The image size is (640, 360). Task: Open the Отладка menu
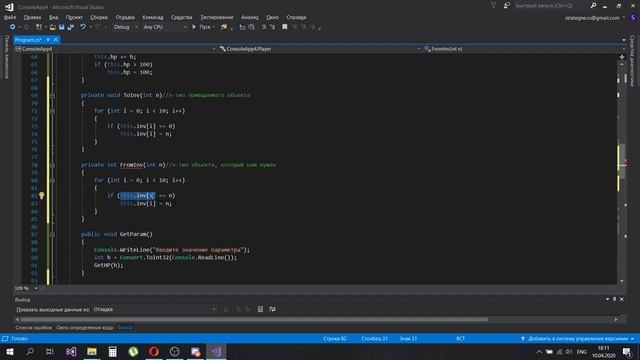(x=125, y=17)
